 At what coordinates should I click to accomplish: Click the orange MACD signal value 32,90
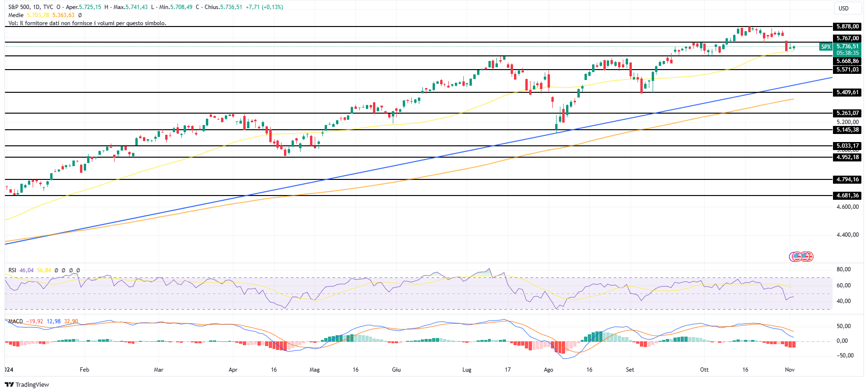coord(71,321)
